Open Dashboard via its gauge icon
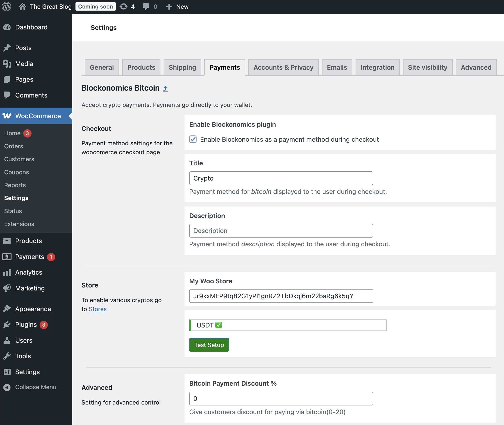504x425 pixels. 7,27
